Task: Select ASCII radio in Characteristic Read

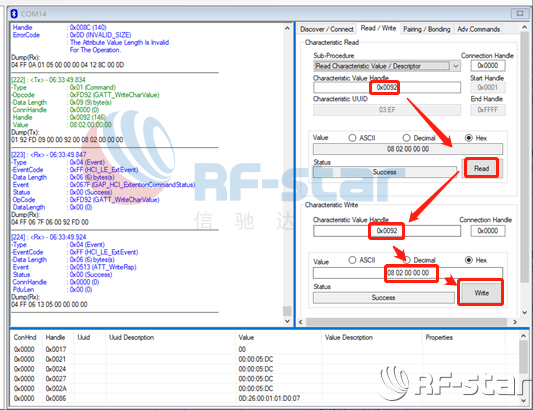Action: point(353,138)
